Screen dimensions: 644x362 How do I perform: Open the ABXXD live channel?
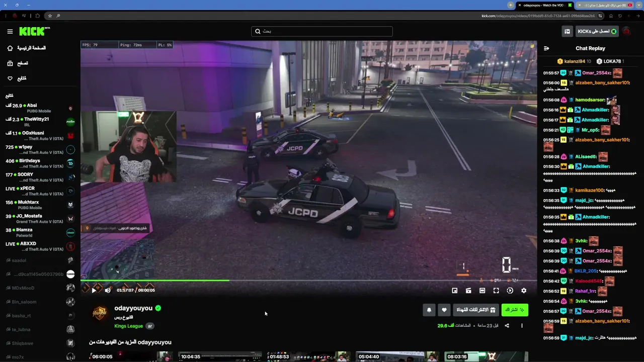click(40, 246)
